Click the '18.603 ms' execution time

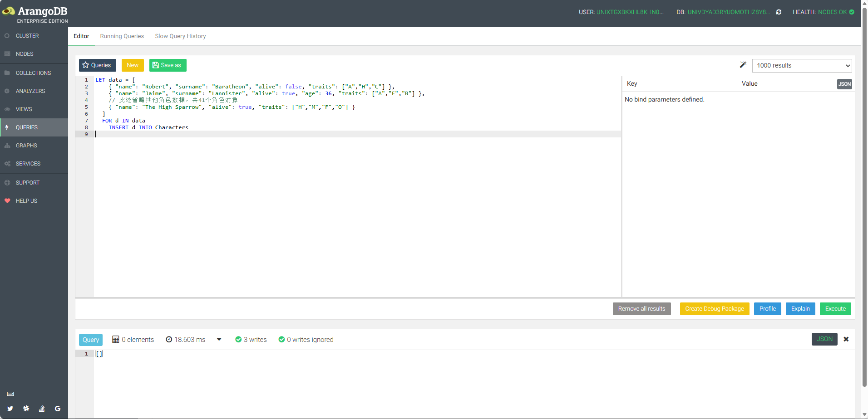186,340
